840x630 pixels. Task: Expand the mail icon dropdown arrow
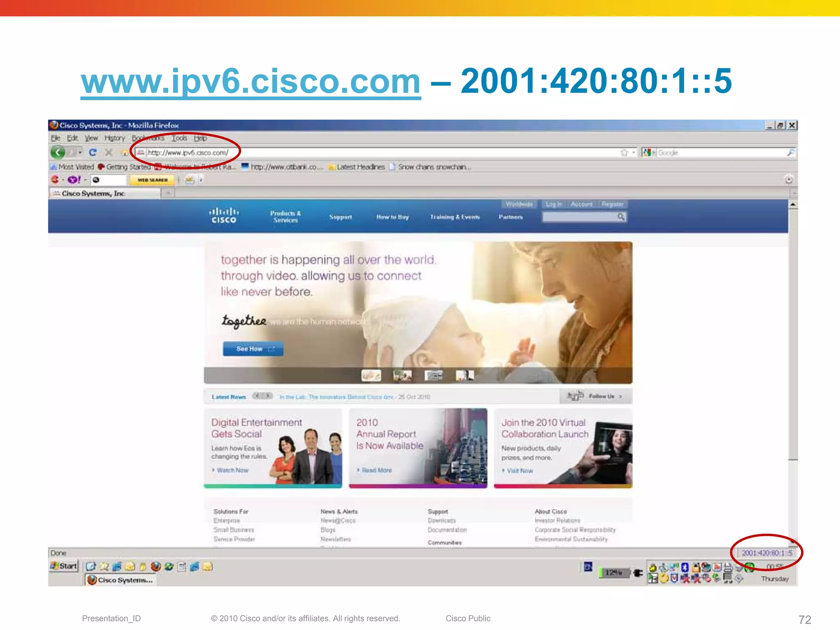coord(201,180)
